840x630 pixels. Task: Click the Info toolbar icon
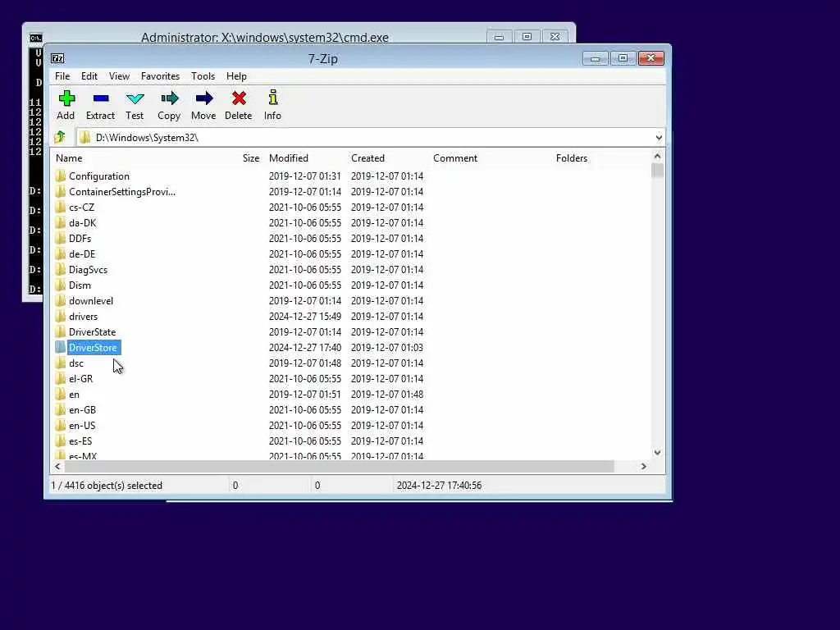pyautogui.click(x=272, y=98)
